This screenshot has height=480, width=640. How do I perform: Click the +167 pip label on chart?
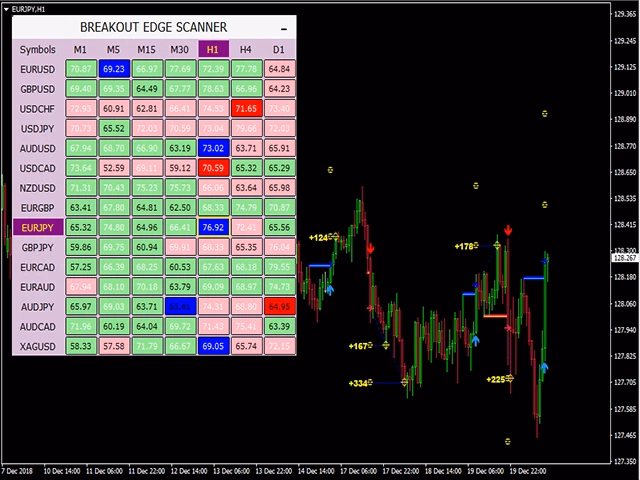pyautogui.click(x=358, y=346)
